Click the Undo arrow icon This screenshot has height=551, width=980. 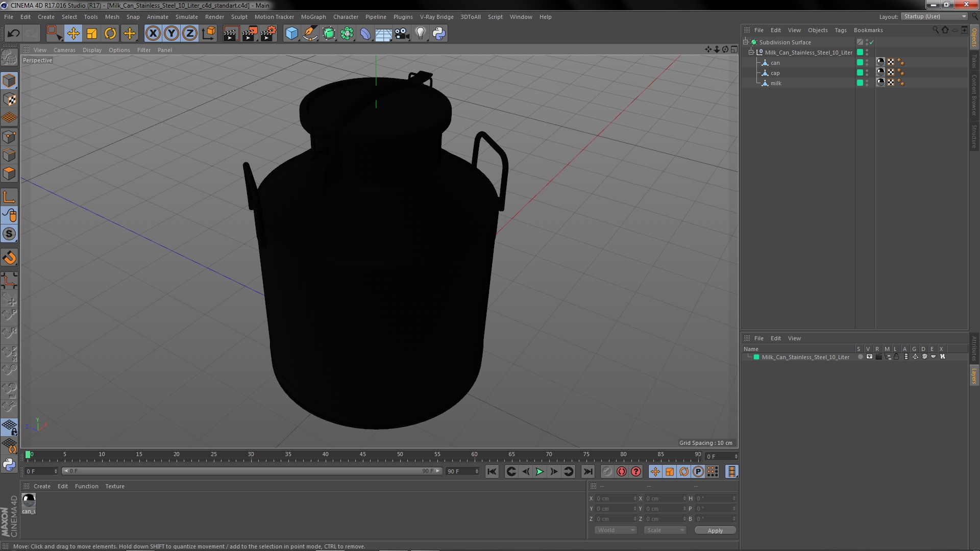tap(13, 34)
